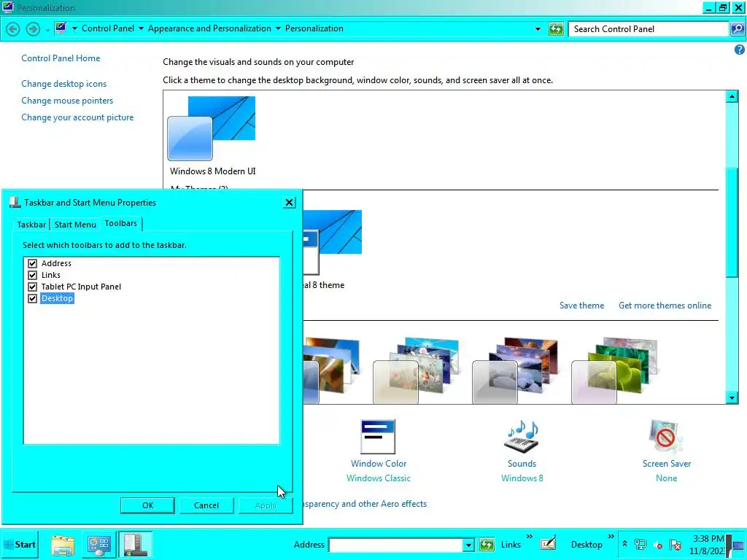Viewport: 747px width, 560px height.
Task: Click the Go button on taskbar Address toolbar
Action: (487, 545)
